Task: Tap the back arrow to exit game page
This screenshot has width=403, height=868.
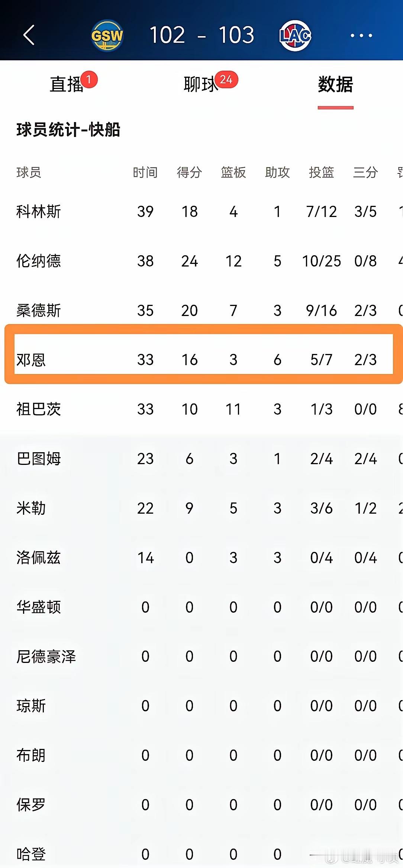Action: [x=30, y=36]
